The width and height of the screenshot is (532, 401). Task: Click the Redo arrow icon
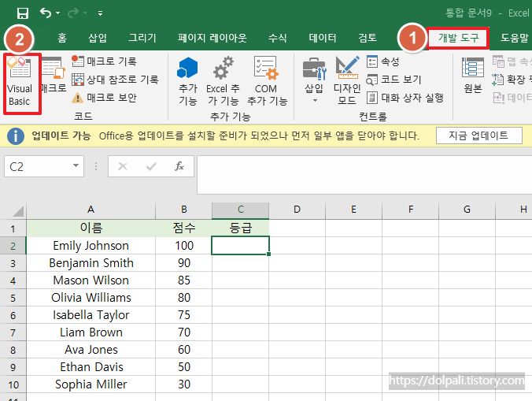(x=73, y=13)
